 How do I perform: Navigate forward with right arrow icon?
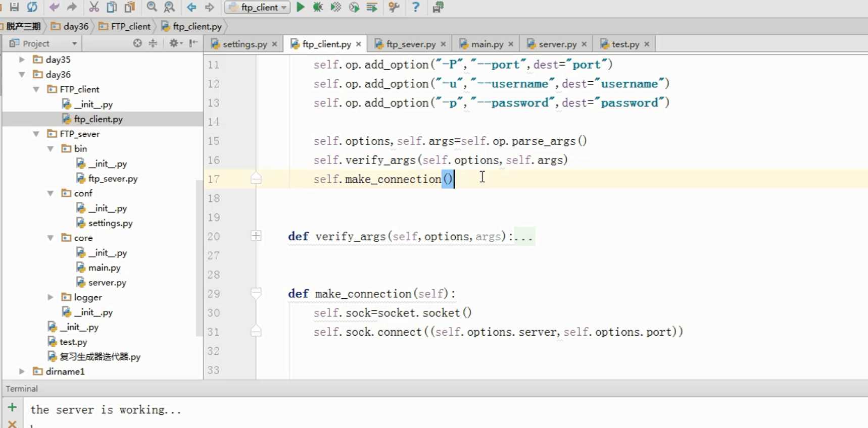(x=209, y=7)
